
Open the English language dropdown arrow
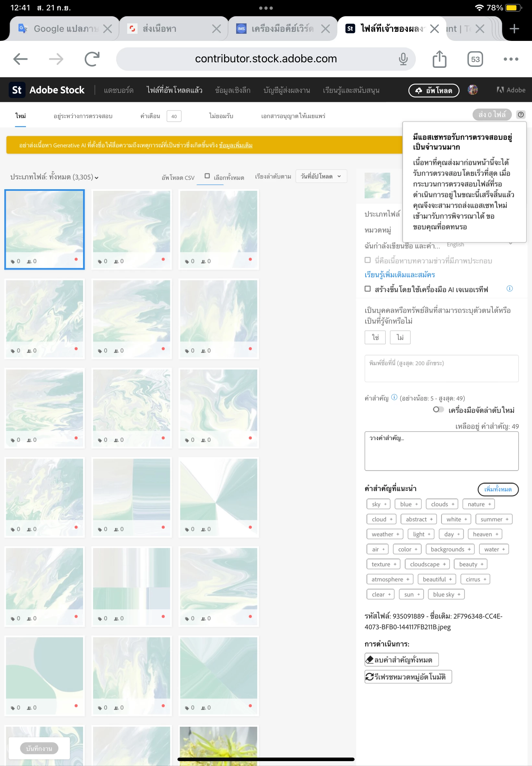point(510,244)
